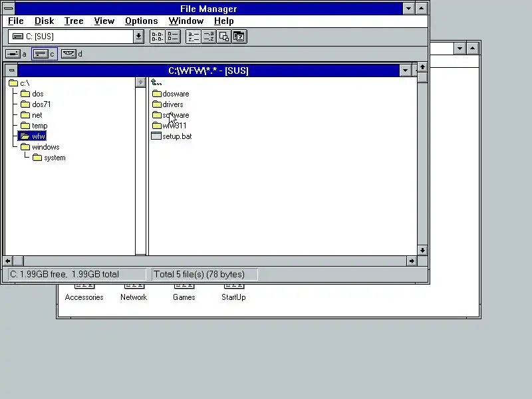Select the setup.bat file
532x399 pixels.
[172, 136]
